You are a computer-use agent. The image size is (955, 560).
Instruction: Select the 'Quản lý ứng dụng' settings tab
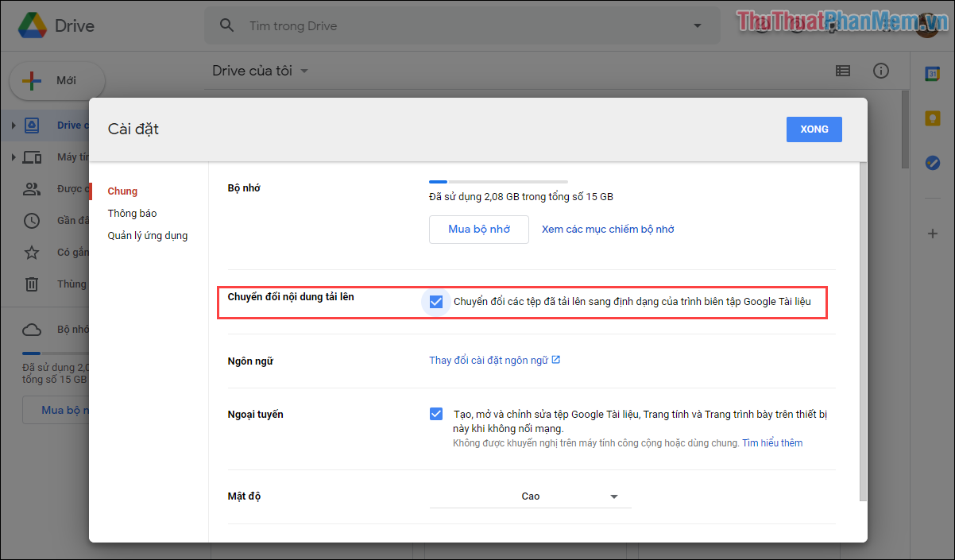(x=148, y=235)
